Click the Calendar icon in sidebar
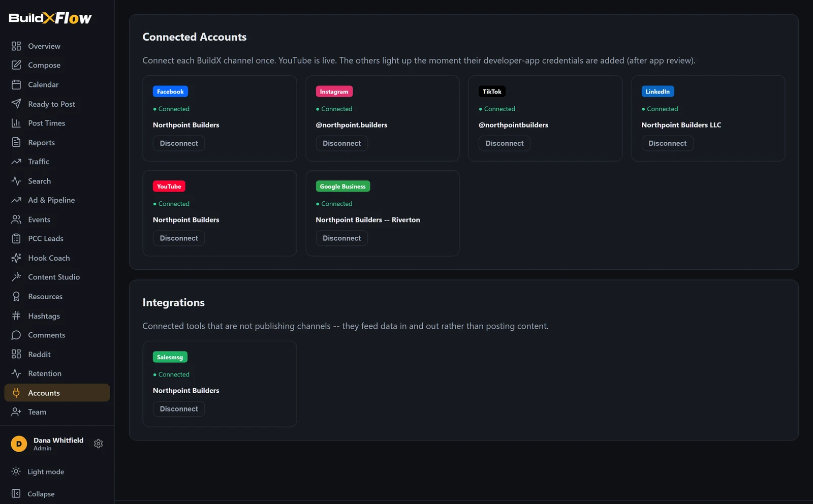 pyautogui.click(x=16, y=84)
